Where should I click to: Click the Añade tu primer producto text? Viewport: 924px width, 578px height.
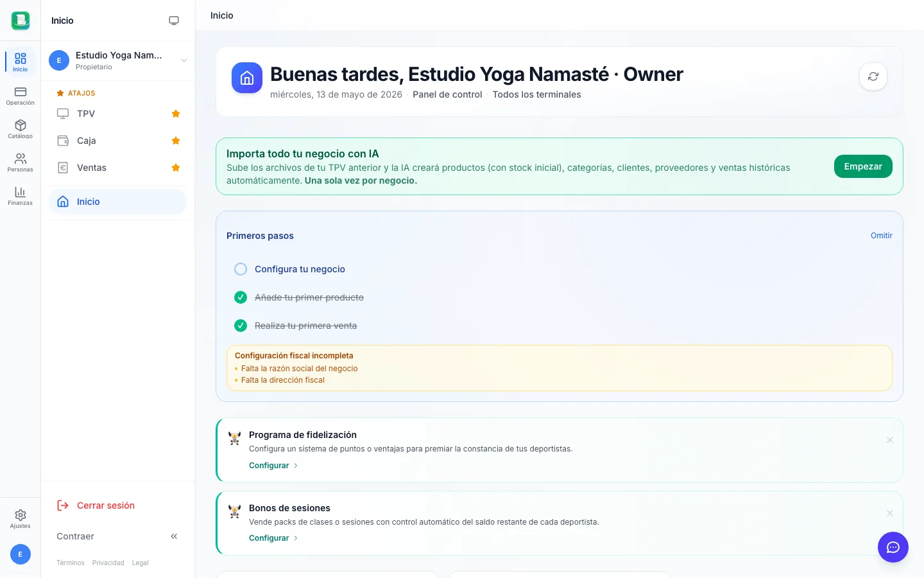309,297
